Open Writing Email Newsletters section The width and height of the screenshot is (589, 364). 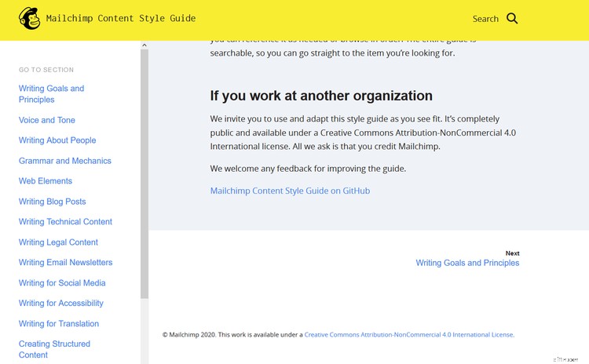[65, 263]
